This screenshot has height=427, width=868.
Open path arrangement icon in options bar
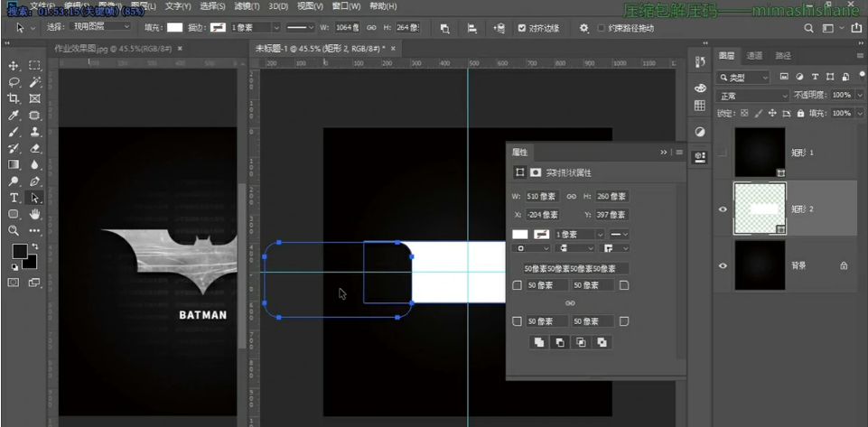click(499, 28)
